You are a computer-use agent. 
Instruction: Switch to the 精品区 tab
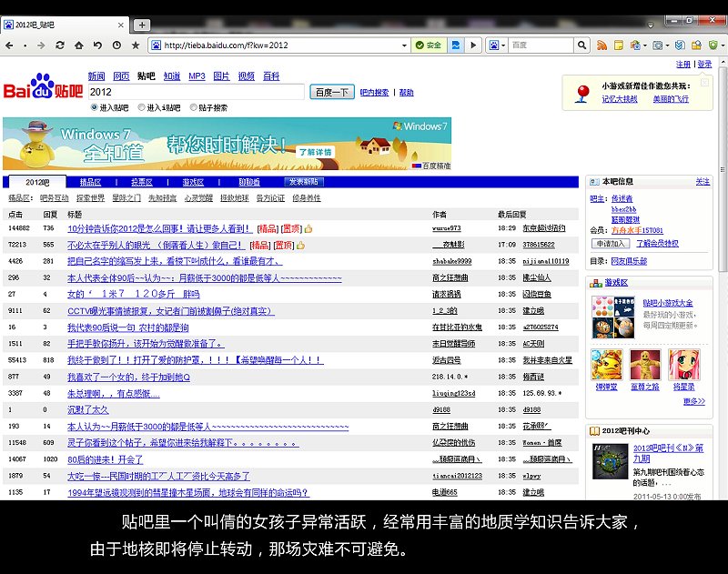point(90,182)
